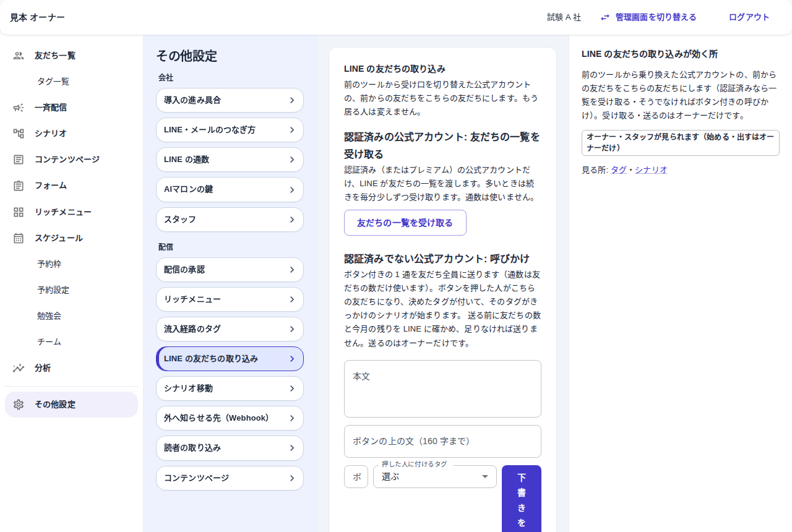Open 予約枠 under スケジュール

point(49,264)
